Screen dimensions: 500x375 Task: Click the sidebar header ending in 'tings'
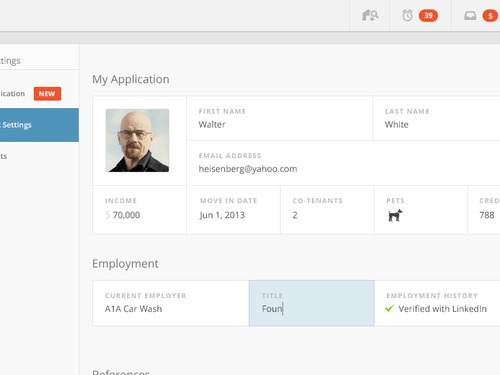(x=10, y=61)
